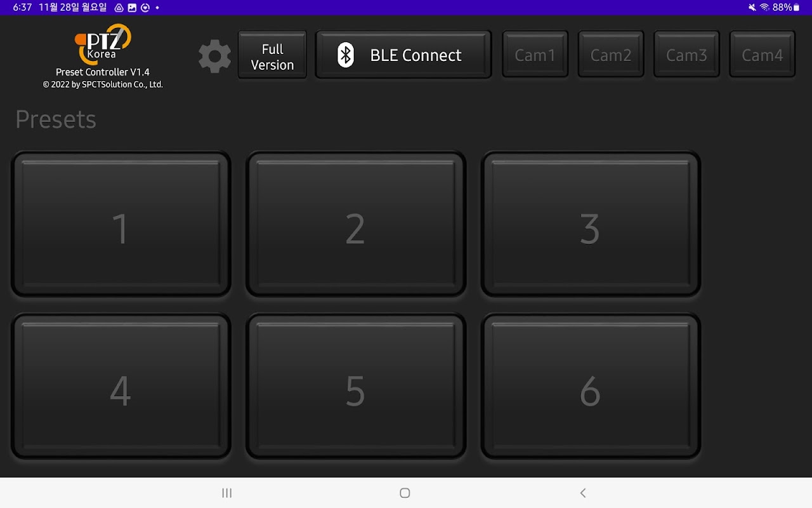Screen dimensions: 812x508
Task: Tap preset 6 button
Action: point(591,386)
